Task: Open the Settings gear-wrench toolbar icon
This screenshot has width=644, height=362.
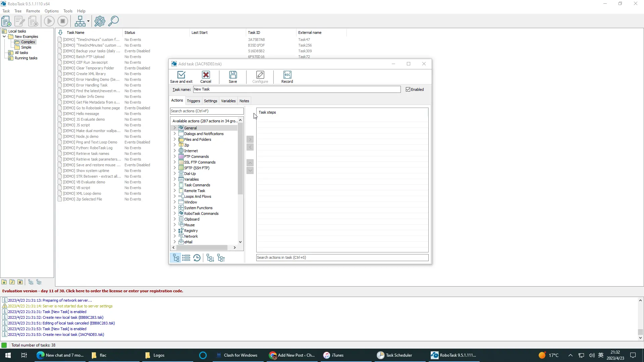Action: [99, 21]
